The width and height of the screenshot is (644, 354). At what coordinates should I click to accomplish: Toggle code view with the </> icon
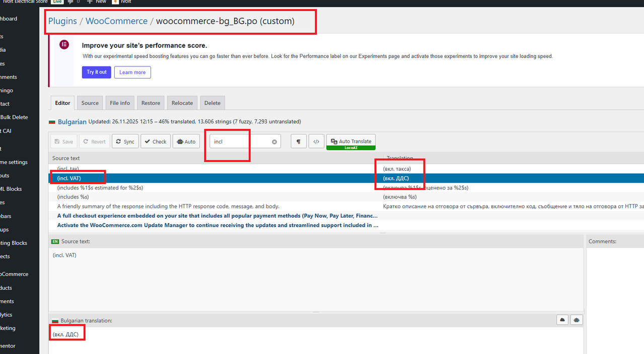316,141
